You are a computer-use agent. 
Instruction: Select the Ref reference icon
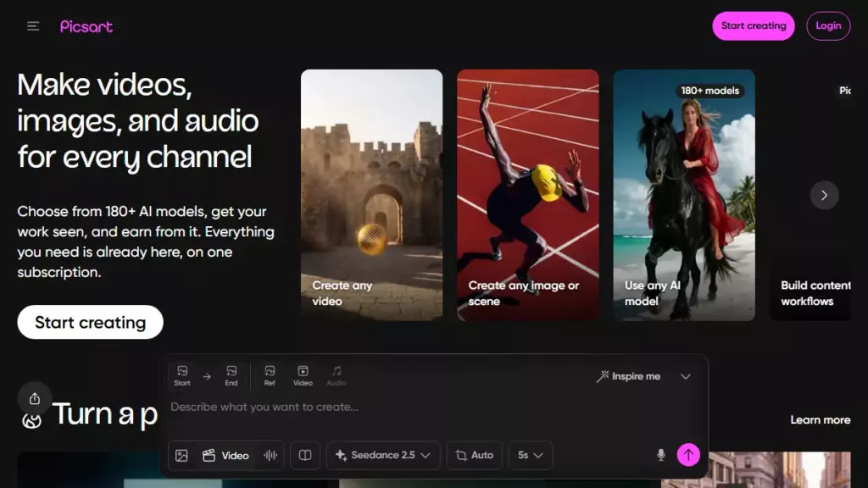270,375
